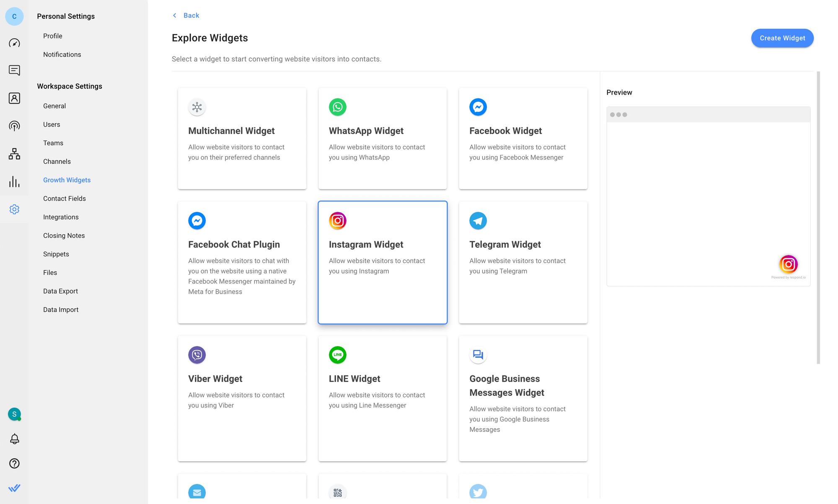Click the user avatar letter S
The height and width of the screenshot is (504, 838).
[x=14, y=414]
